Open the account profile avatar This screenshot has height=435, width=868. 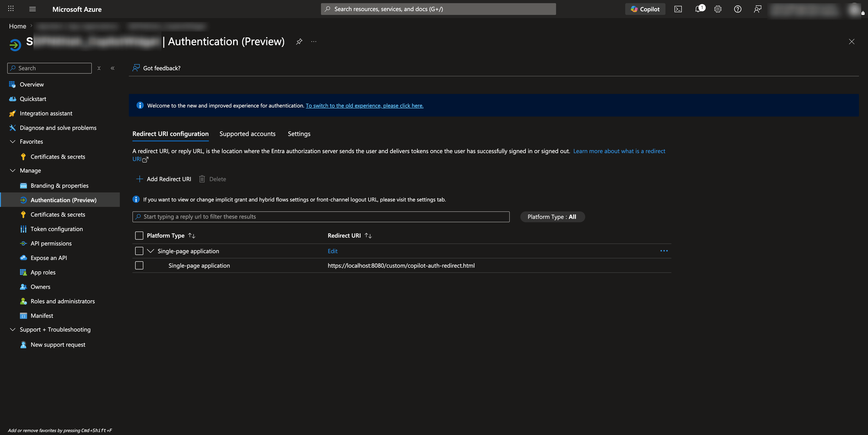pyautogui.click(x=854, y=9)
